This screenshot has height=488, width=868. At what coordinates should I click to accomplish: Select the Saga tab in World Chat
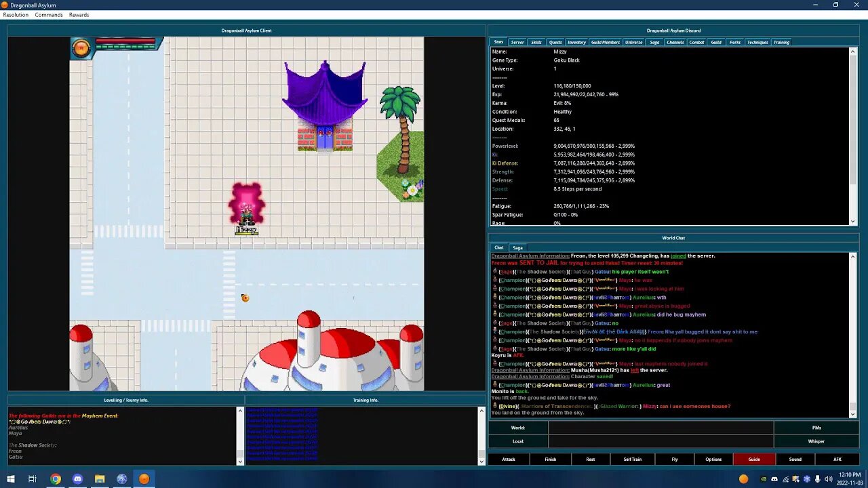[x=517, y=247]
